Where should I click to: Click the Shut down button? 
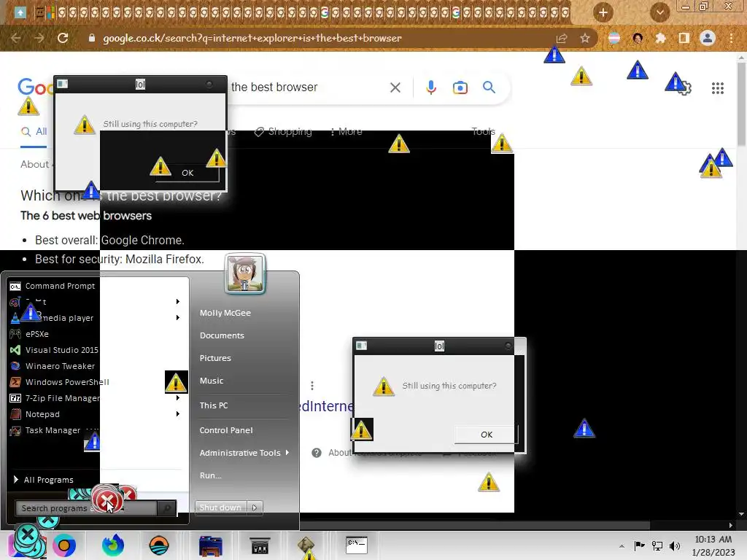click(220, 507)
